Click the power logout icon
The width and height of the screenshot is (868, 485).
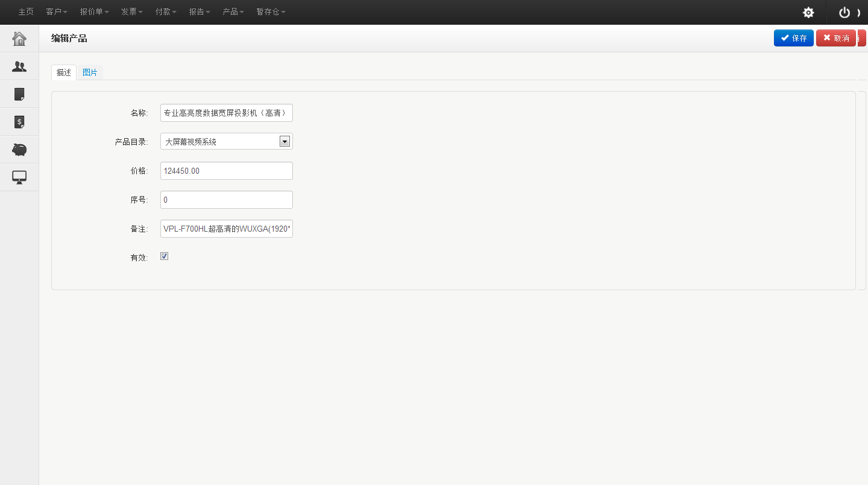click(x=844, y=13)
